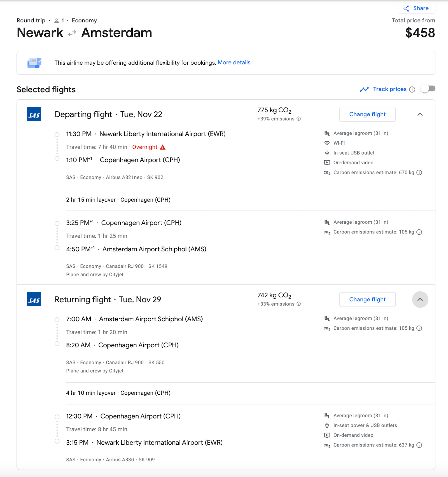Click the carbon emissions estimate 670 kg info icon

coord(419,172)
